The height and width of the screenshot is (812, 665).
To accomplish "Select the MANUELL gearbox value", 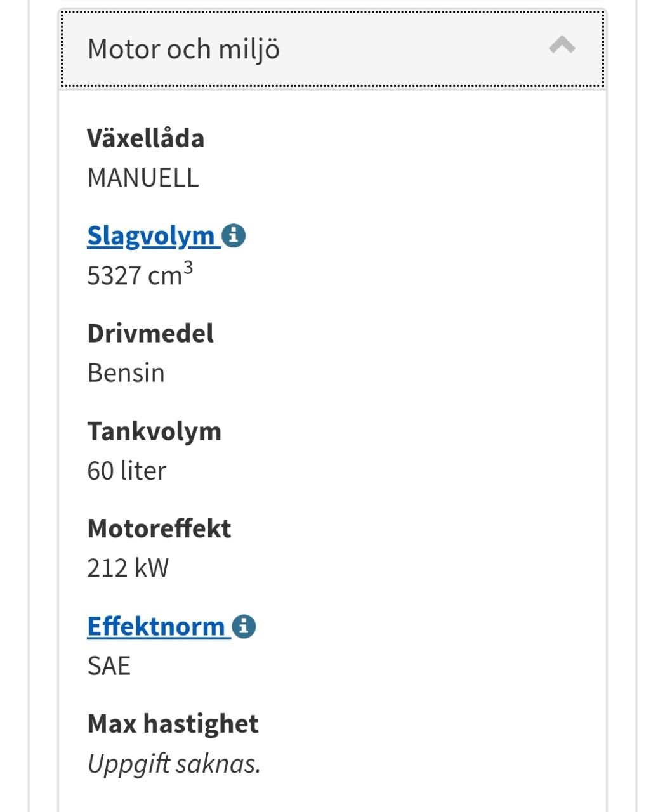I will (143, 178).
